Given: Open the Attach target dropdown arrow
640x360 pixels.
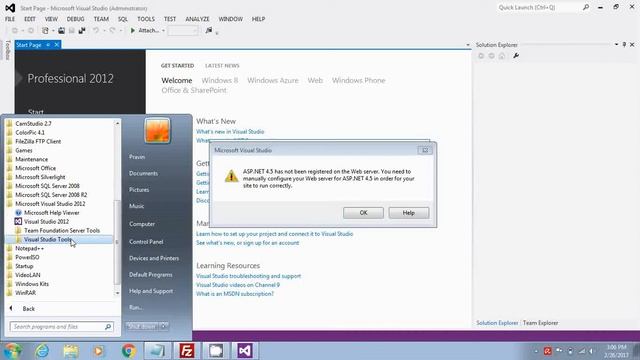Looking at the screenshot, I should 163,31.
